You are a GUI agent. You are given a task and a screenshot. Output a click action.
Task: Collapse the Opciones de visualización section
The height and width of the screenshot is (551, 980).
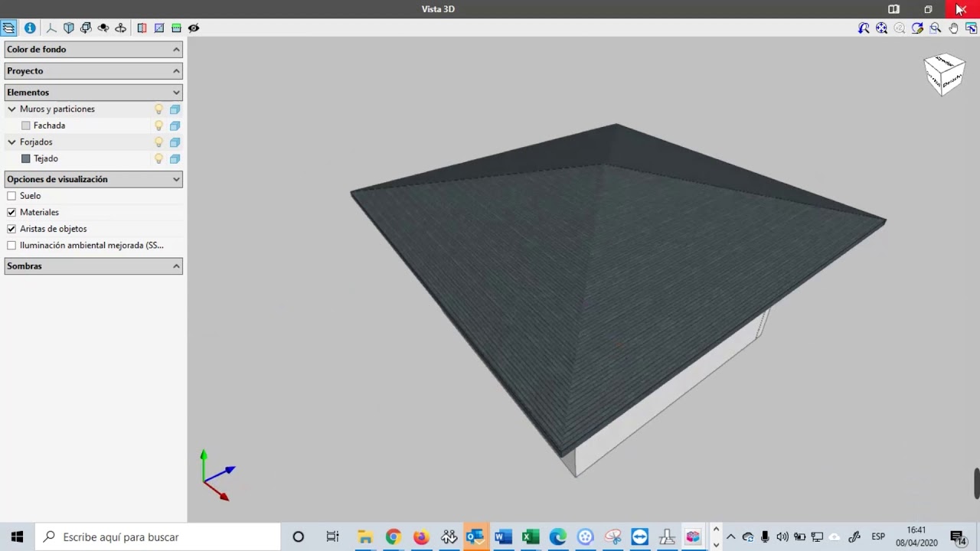93,179
